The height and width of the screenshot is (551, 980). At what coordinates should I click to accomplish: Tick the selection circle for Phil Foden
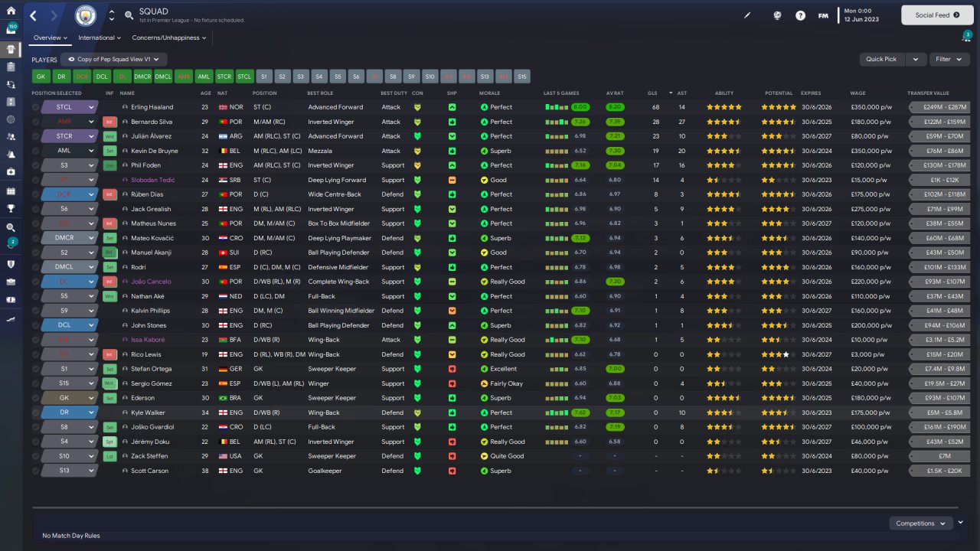35,165
